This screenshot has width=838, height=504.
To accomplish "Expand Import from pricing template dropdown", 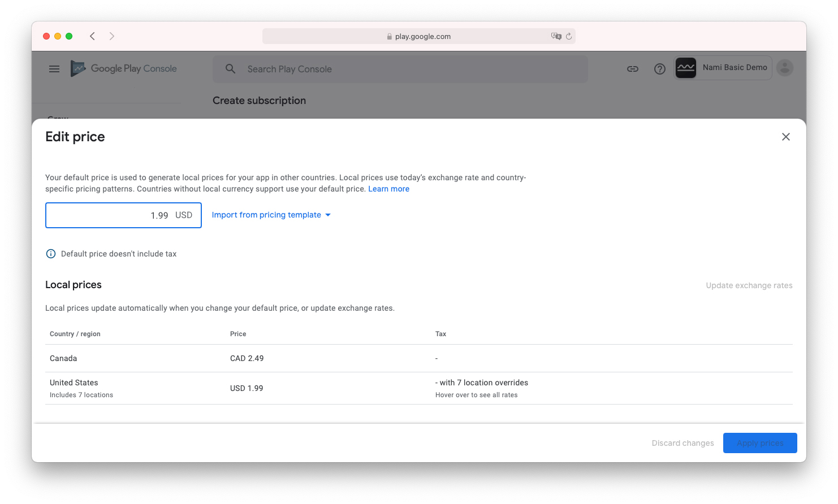I will [271, 215].
